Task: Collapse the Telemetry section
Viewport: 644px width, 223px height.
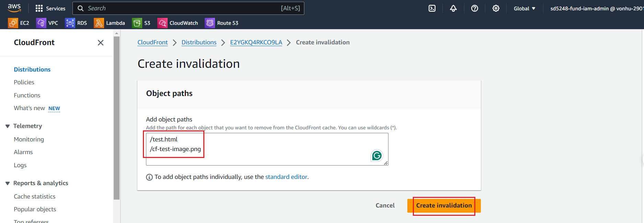Action: point(8,126)
